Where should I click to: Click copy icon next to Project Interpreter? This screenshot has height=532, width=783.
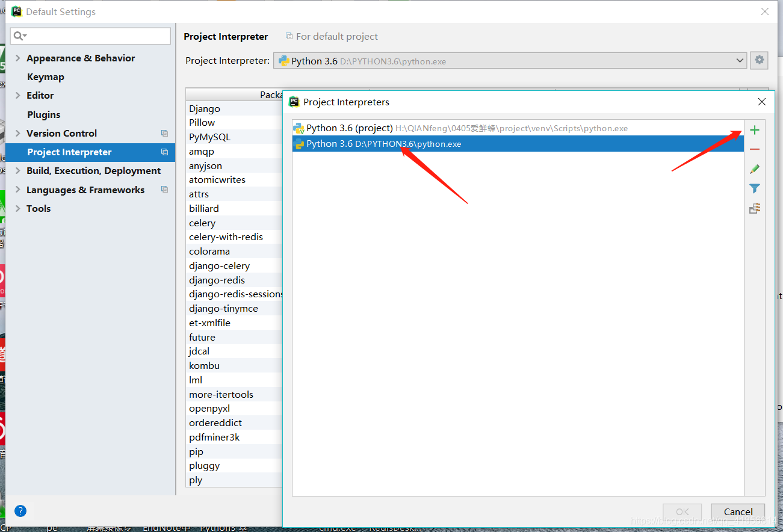(x=164, y=152)
